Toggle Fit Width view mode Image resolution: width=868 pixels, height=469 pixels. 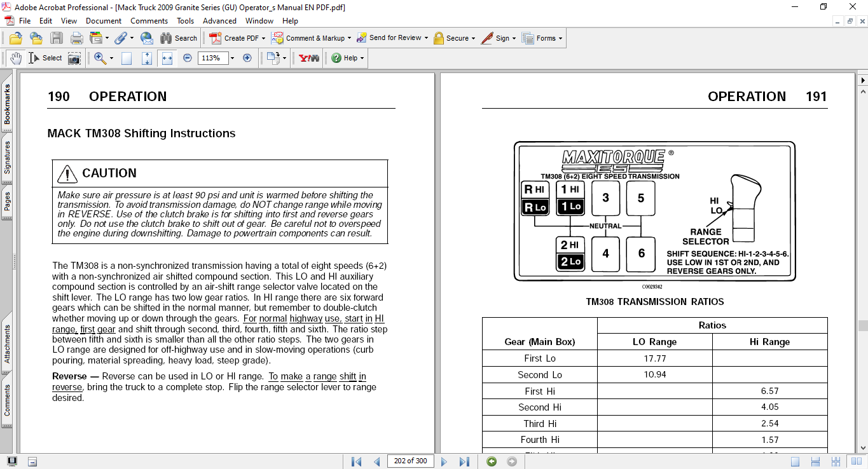(x=167, y=58)
